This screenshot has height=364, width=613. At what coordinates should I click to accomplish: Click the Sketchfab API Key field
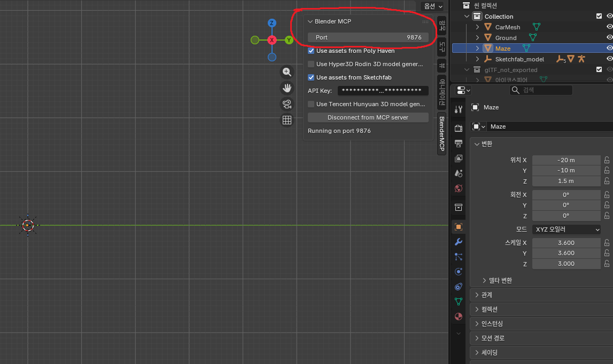(x=383, y=91)
